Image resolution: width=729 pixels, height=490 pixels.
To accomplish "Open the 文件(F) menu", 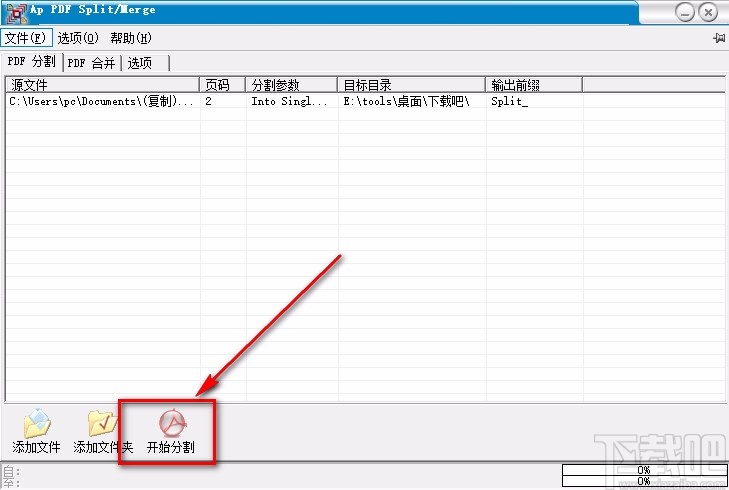I will [x=26, y=38].
